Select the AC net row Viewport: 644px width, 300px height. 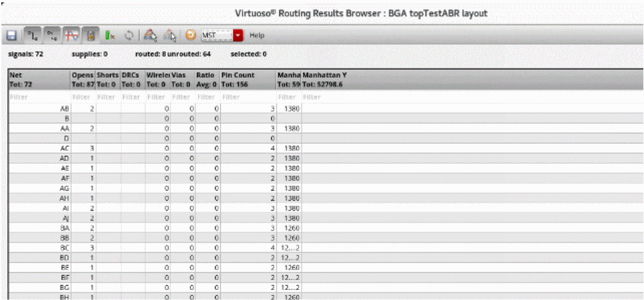[x=326, y=148]
